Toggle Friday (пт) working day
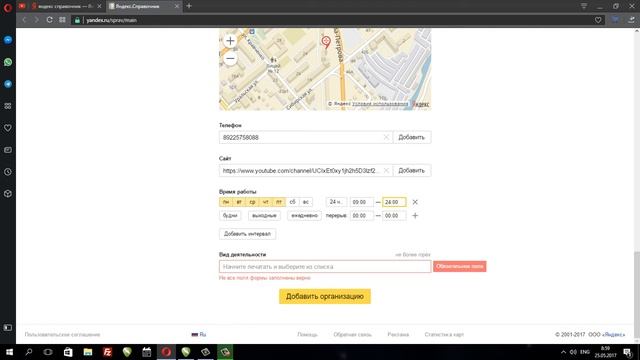The image size is (640, 360). [279, 202]
